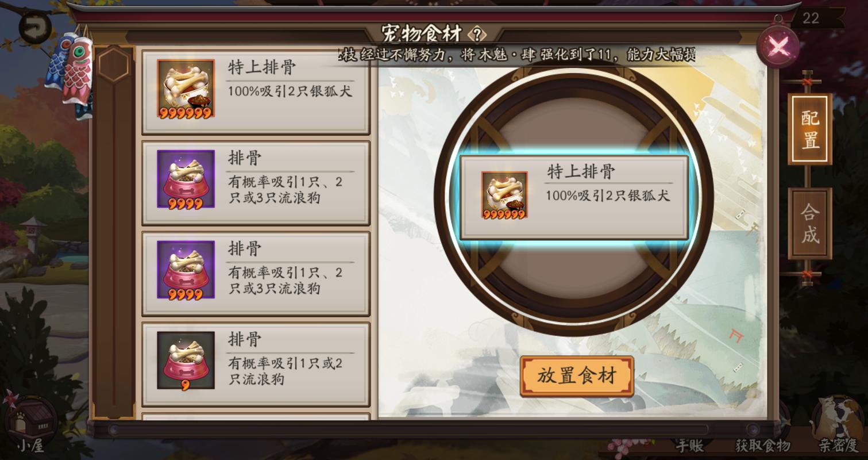Open 获取食物 at the bottom
This screenshot has width=868, height=460.
(763, 445)
